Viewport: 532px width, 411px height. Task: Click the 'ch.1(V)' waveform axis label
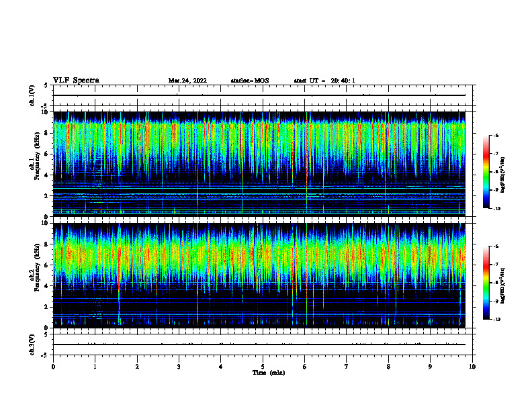tap(32, 95)
